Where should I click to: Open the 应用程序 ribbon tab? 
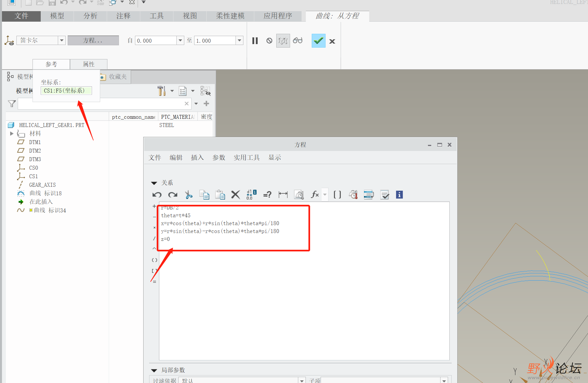tap(278, 16)
